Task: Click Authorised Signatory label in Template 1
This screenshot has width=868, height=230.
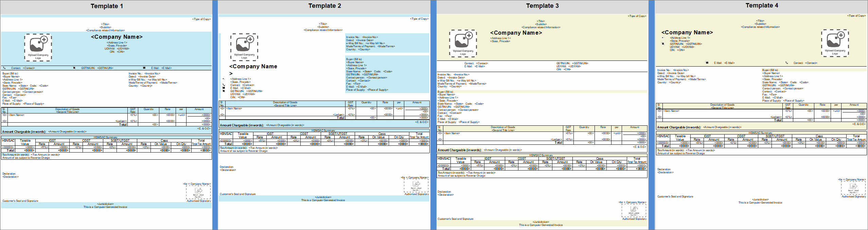Action: click(199, 201)
